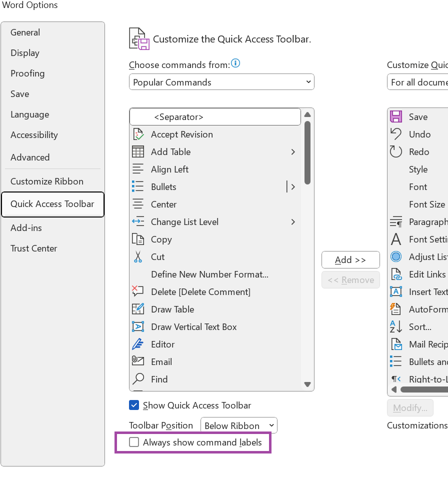Click the Redo arrow icon

click(396, 152)
